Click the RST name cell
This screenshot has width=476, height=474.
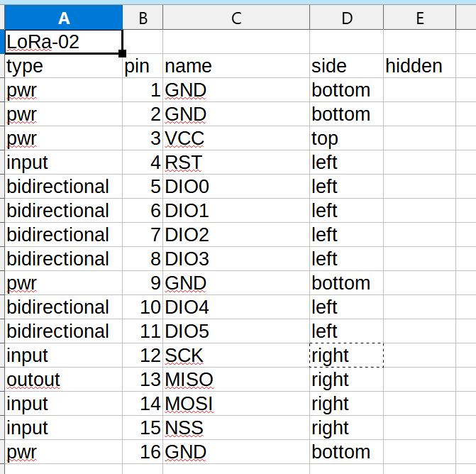236,162
